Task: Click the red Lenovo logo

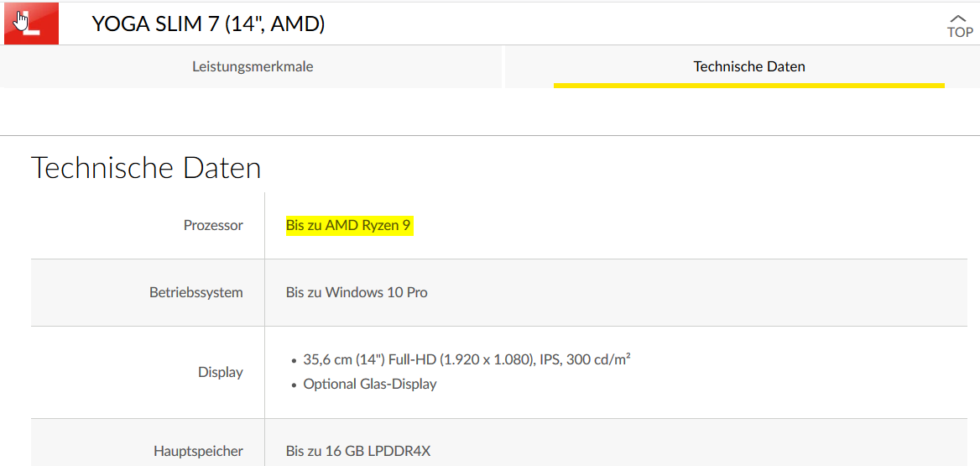Action: pyautogui.click(x=31, y=24)
